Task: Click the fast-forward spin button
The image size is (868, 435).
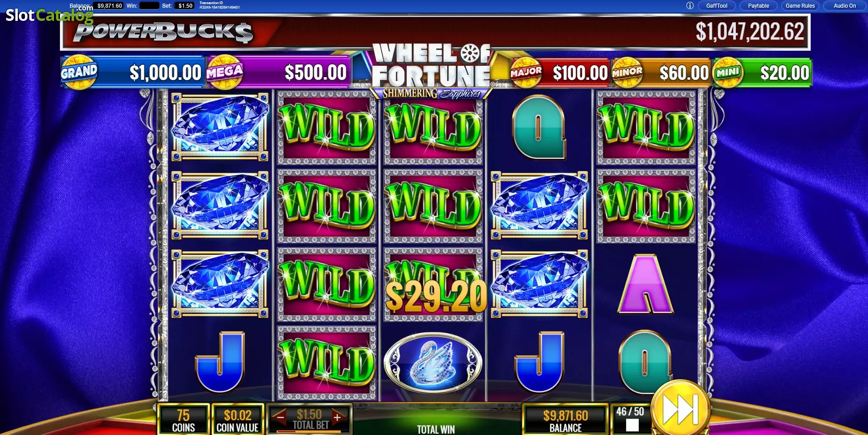Action: (x=680, y=410)
